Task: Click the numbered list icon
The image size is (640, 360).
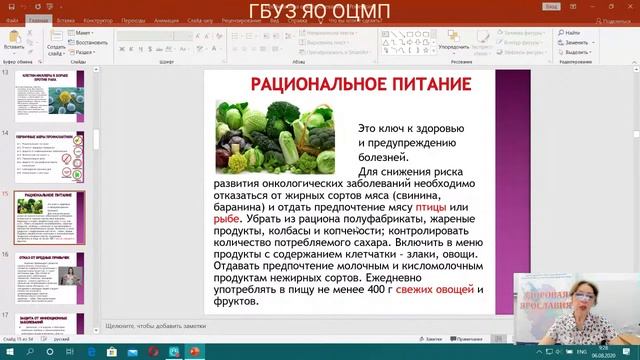Action: tap(249, 36)
